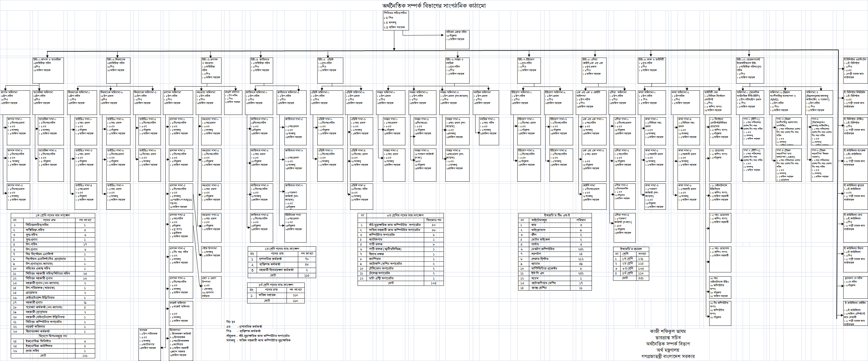Click the উইং-৪ জাতিসংঘ box
Image resolution: width=868 pixels, height=361 pixels.
[261, 70]
